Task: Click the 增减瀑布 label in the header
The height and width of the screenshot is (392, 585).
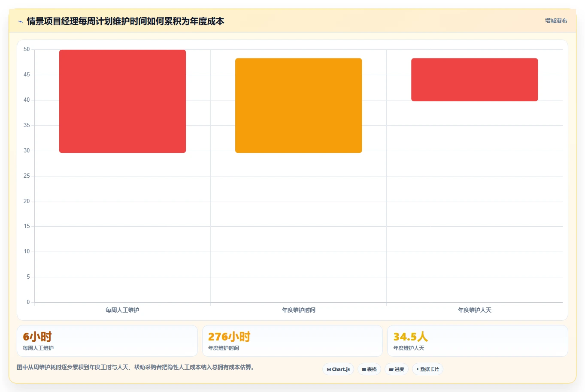Action: point(556,21)
